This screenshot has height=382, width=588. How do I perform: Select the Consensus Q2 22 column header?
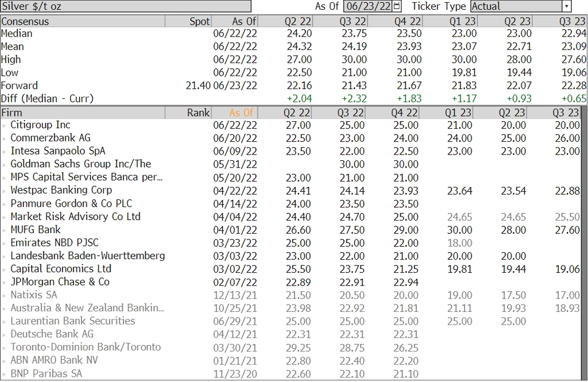pos(285,21)
